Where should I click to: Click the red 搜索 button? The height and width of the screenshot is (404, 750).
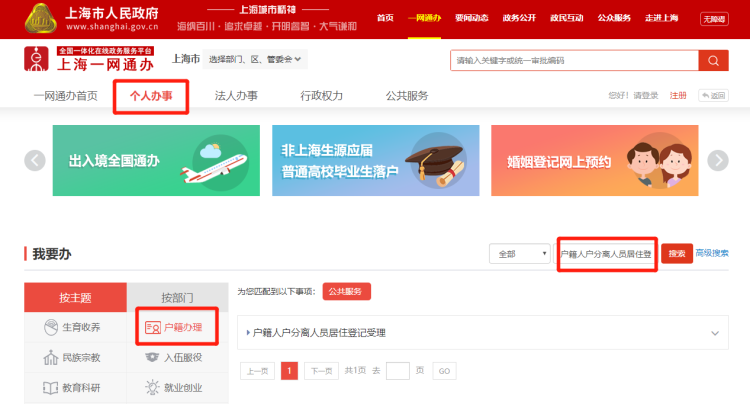(677, 254)
